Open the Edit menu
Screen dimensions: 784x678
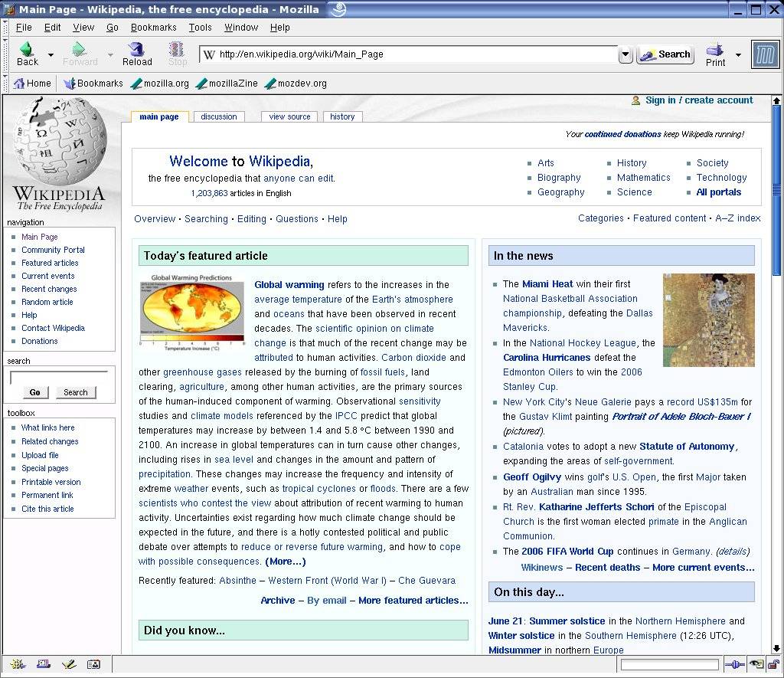(53, 28)
